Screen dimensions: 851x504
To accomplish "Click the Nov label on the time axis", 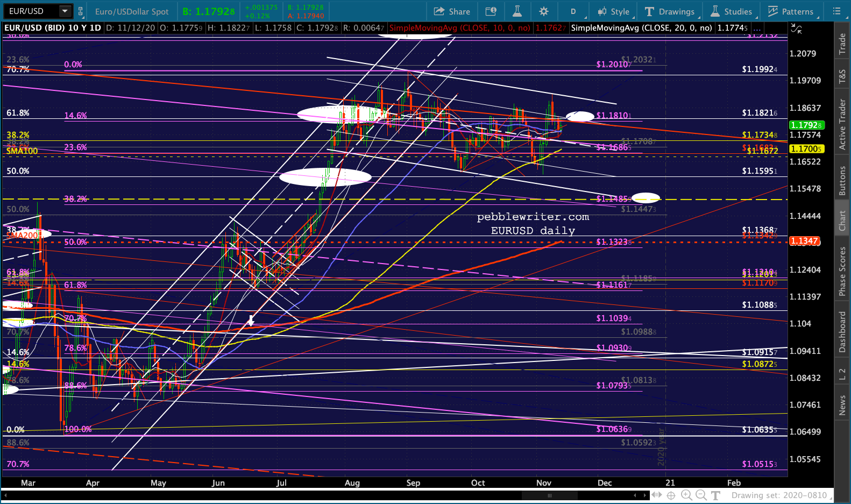I will tap(544, 483).
